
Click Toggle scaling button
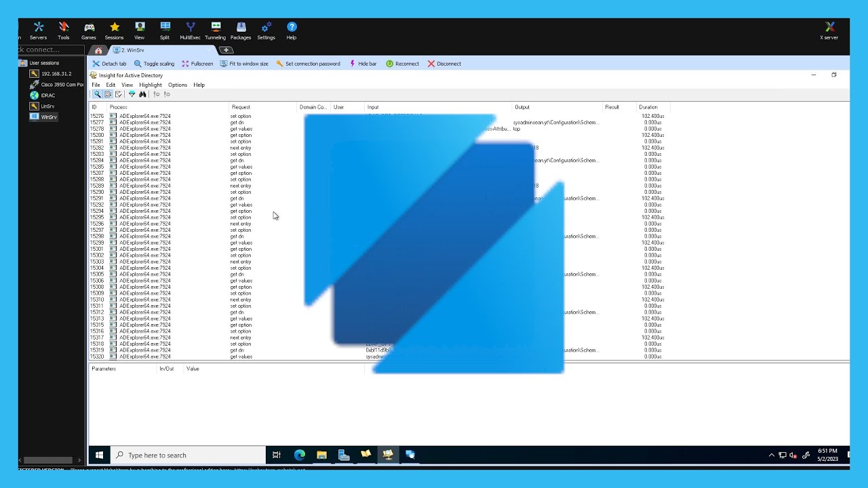pyautogui.click(x=154, y=64)
